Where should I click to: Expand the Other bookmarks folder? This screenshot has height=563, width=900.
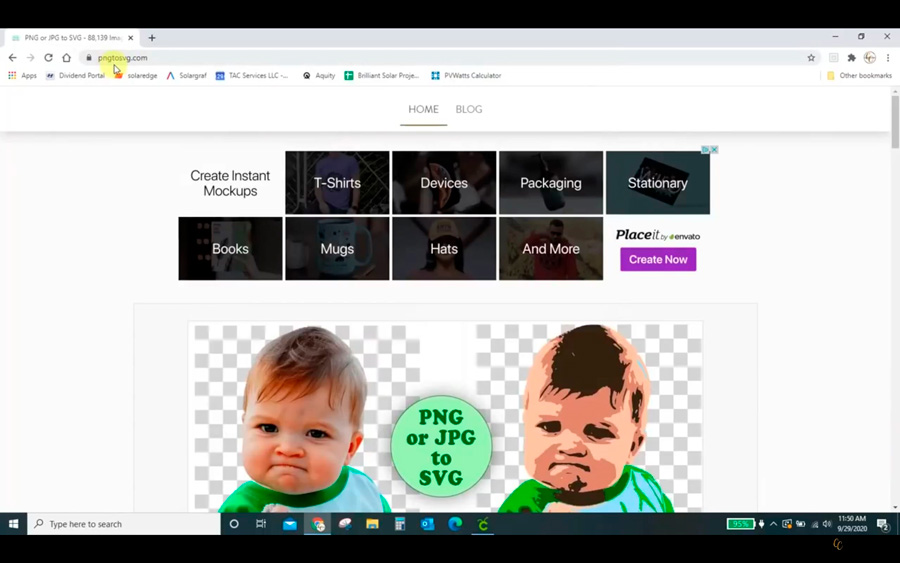[859, 75]
